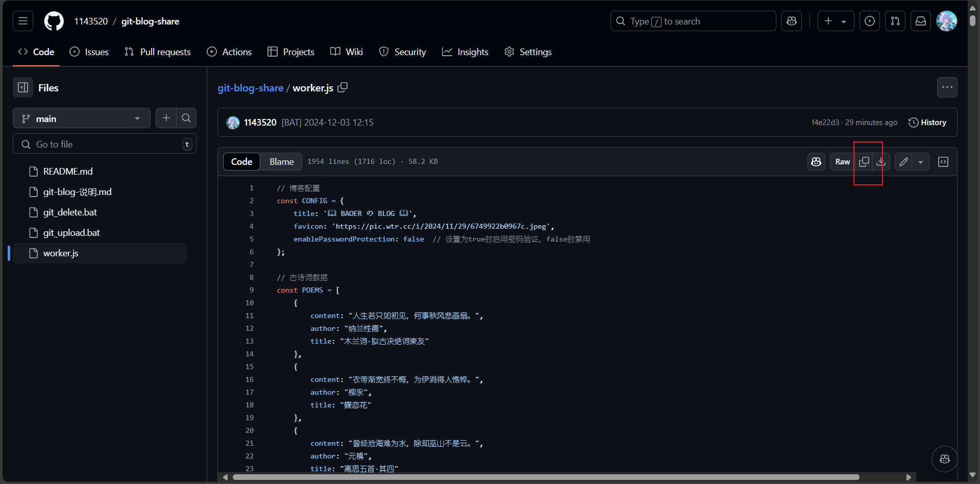
Task: Open git-blog-share breadcrumb link
Action: point(251,88)
